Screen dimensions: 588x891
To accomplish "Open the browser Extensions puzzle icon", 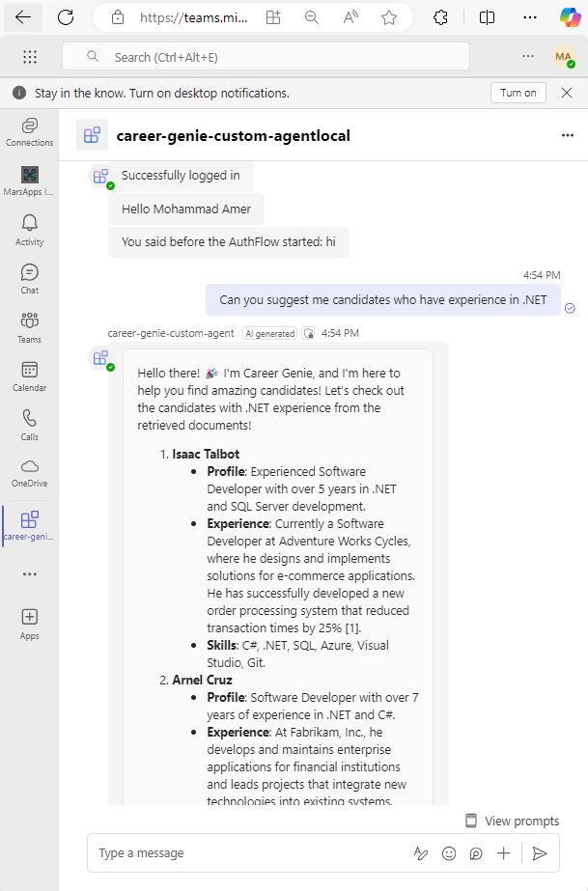I will pyautogui.click(x=440, y=17).
